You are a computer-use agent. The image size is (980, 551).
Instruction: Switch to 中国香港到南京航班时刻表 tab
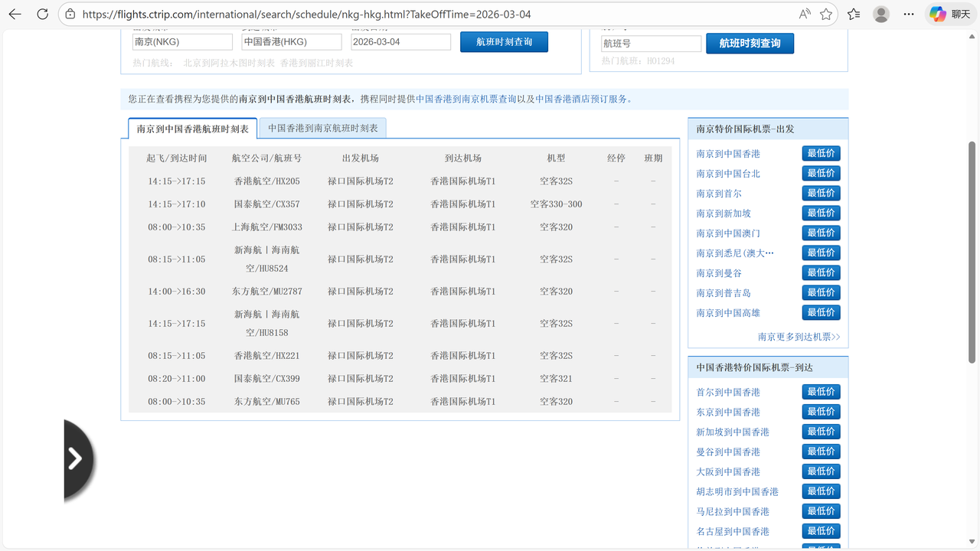pyautogui.click(x=323, y=128)
